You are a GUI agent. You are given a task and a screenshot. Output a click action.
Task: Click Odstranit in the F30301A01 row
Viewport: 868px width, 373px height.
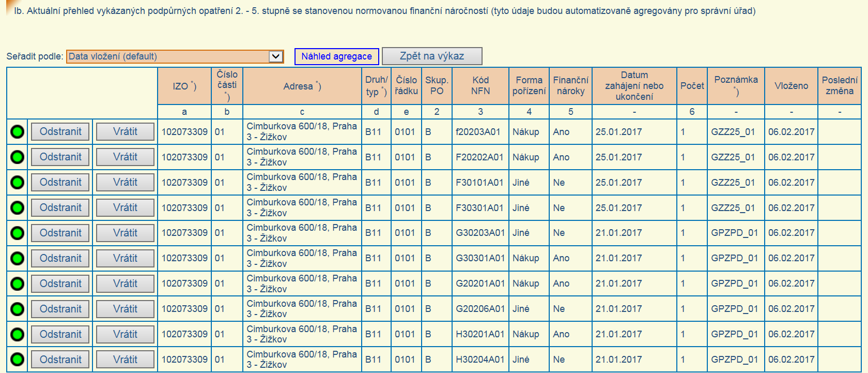click(60, 207)
